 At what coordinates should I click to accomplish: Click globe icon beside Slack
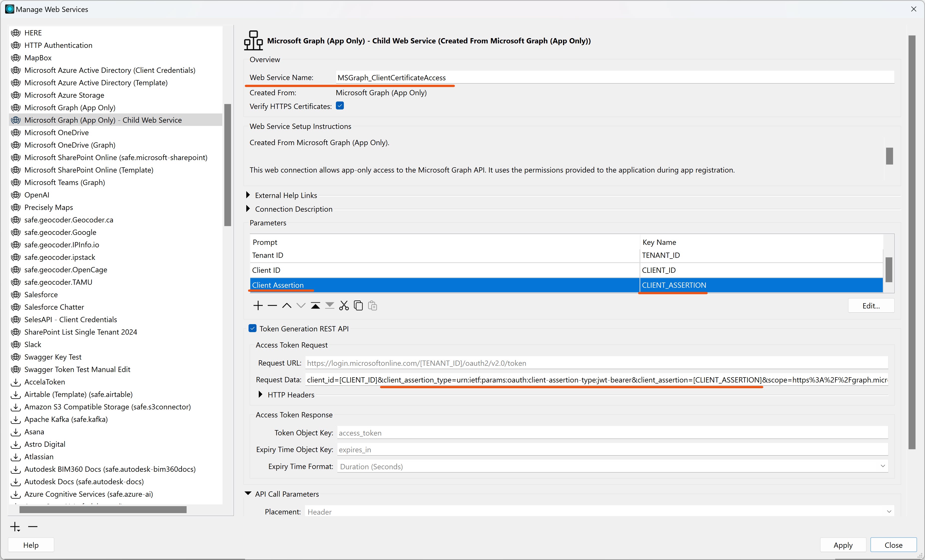[15, 344]
